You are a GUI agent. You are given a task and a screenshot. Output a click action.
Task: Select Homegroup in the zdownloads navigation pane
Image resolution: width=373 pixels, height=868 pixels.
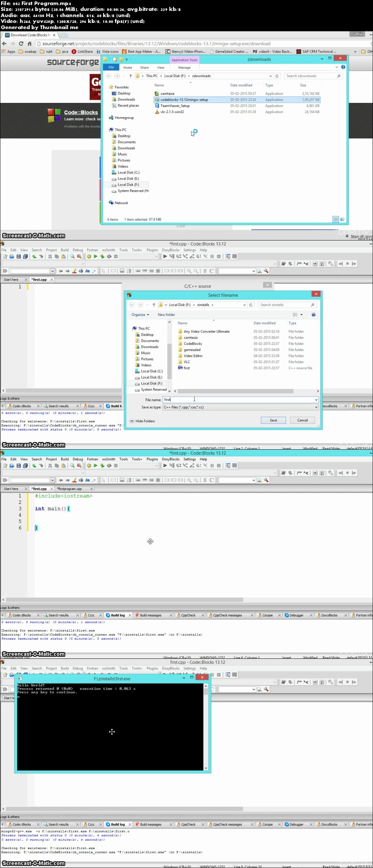click(124, 118)
